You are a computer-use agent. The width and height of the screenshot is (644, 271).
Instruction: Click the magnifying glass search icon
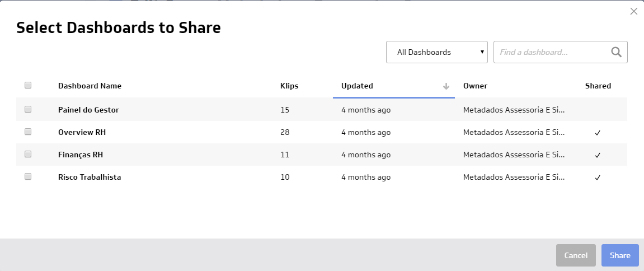click(x=616, y=52)
